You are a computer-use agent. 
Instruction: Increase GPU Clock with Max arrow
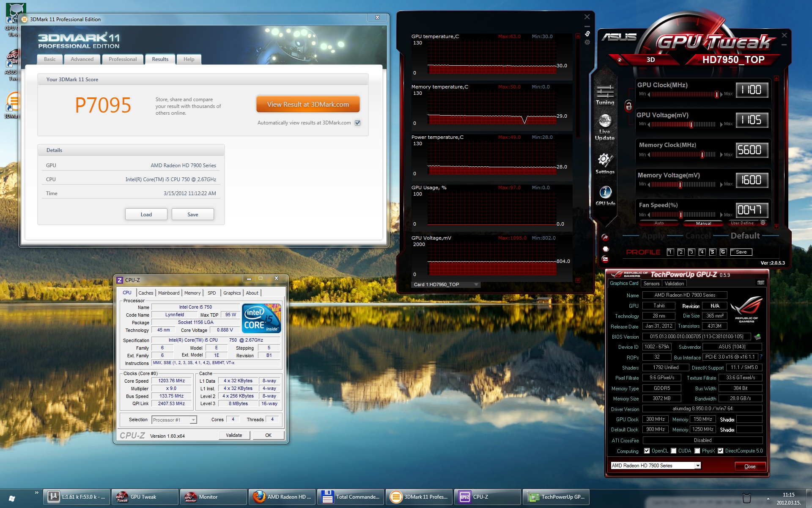coord(721,94)
